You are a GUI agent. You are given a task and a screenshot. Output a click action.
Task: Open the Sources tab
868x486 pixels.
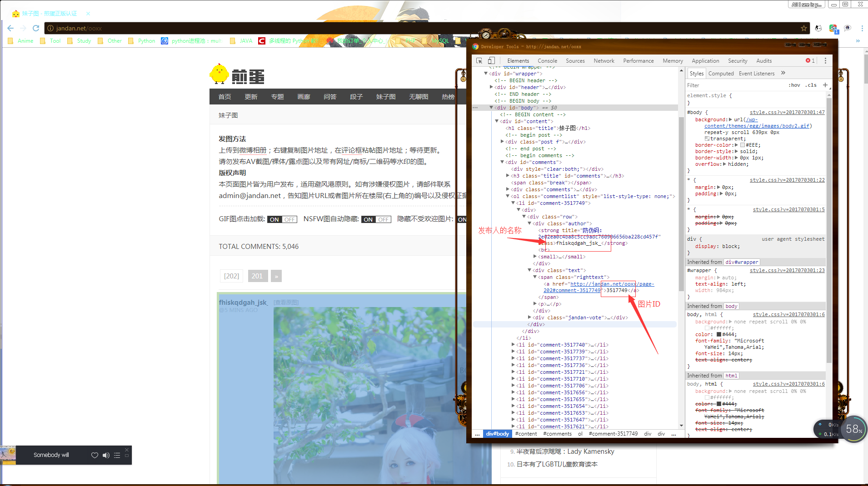(x=575, y=61)
